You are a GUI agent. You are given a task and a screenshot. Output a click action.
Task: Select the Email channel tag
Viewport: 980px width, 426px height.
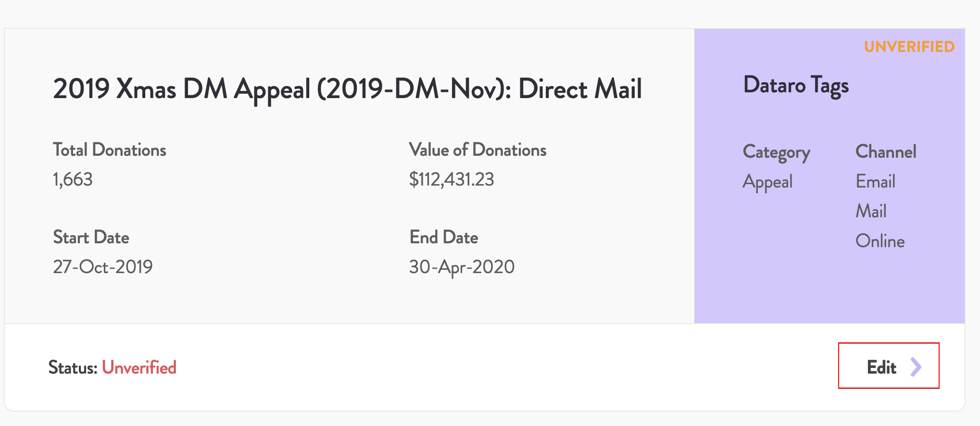coord(875,182)
